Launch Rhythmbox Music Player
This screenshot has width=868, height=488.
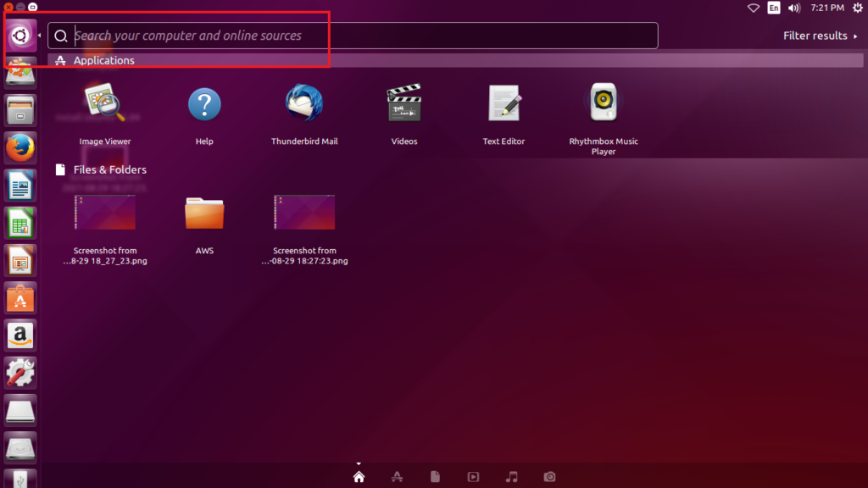coord(604,106)
